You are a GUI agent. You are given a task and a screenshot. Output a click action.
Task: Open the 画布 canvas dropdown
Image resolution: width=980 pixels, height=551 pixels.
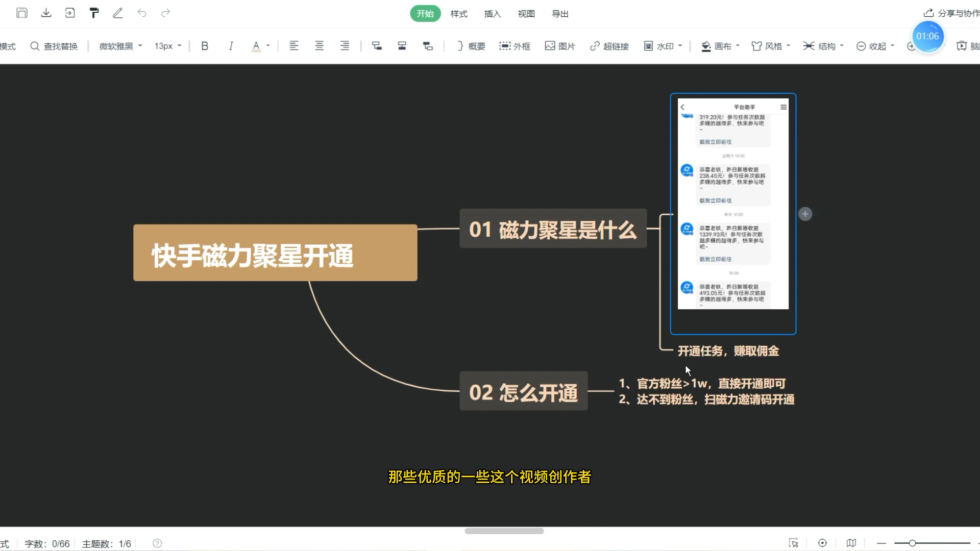[x=720, y=46]
